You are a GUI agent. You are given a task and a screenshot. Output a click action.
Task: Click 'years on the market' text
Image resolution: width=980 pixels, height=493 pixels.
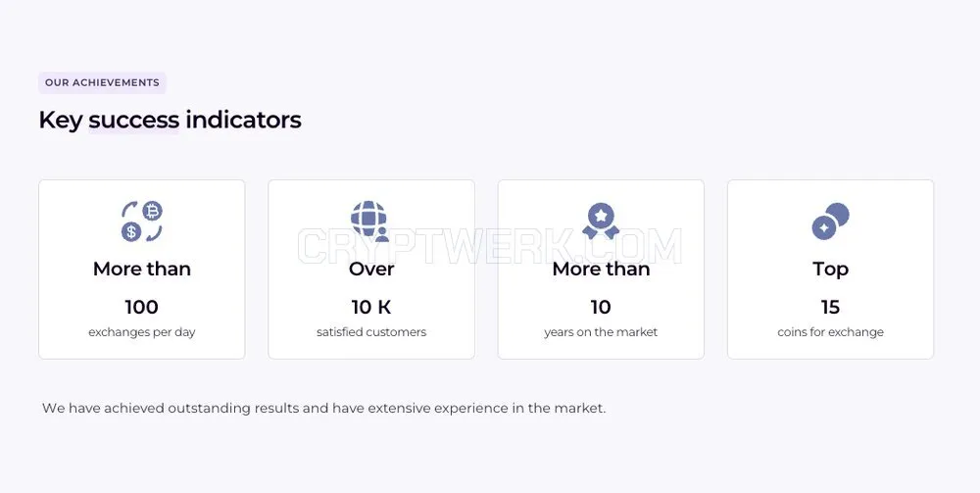(601, 332)
